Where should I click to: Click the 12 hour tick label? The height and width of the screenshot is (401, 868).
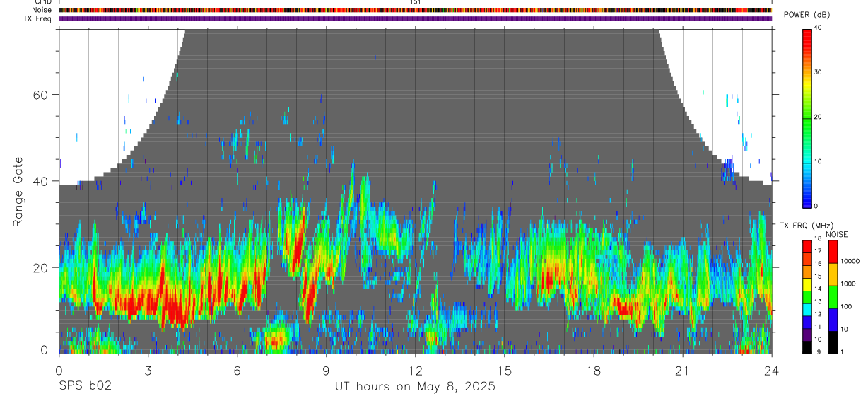tap(415, 370)
